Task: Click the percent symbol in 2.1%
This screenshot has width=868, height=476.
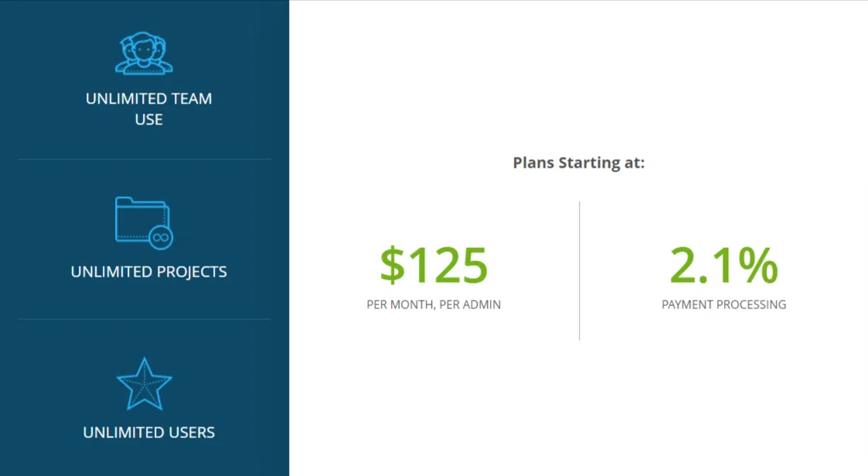Action: click(758, 265)
